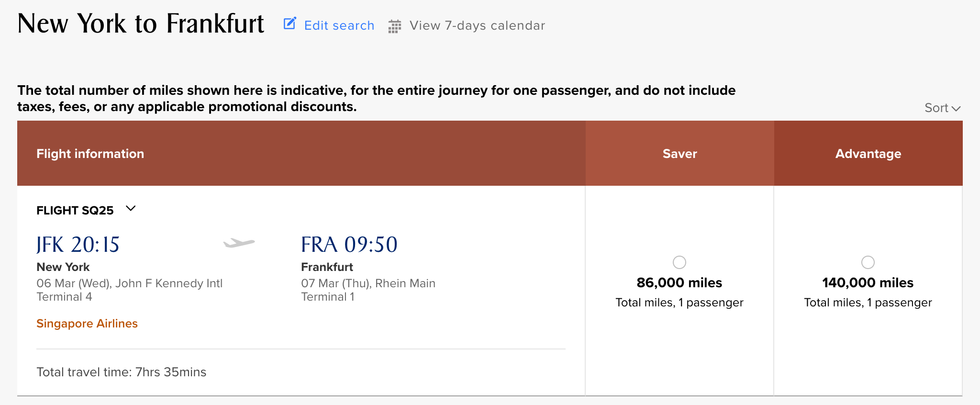Click the Flight information column header
Image resolution: width=980 pixels, height=405 pixels.
pyautogui.click(x=90, y=154)
